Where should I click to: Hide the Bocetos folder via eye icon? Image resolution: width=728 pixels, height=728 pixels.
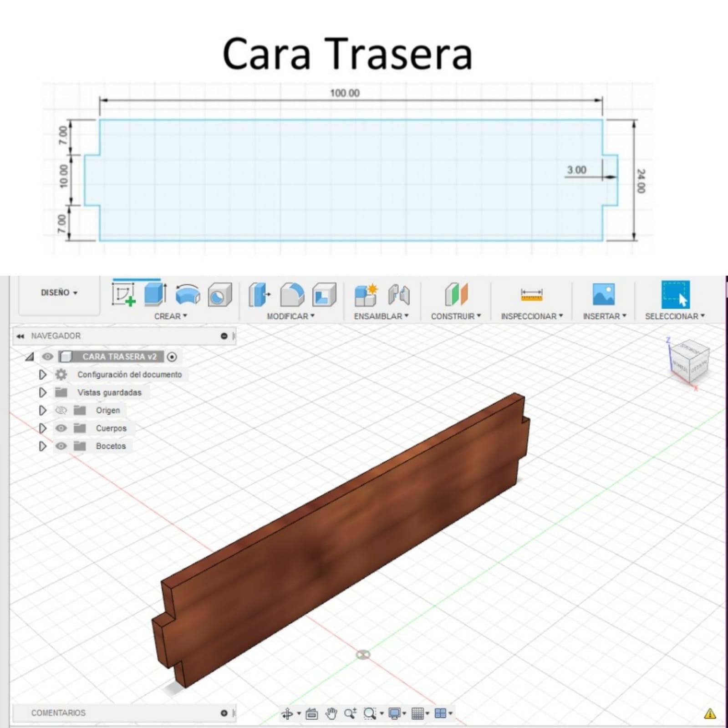click(x=61, y=446)
